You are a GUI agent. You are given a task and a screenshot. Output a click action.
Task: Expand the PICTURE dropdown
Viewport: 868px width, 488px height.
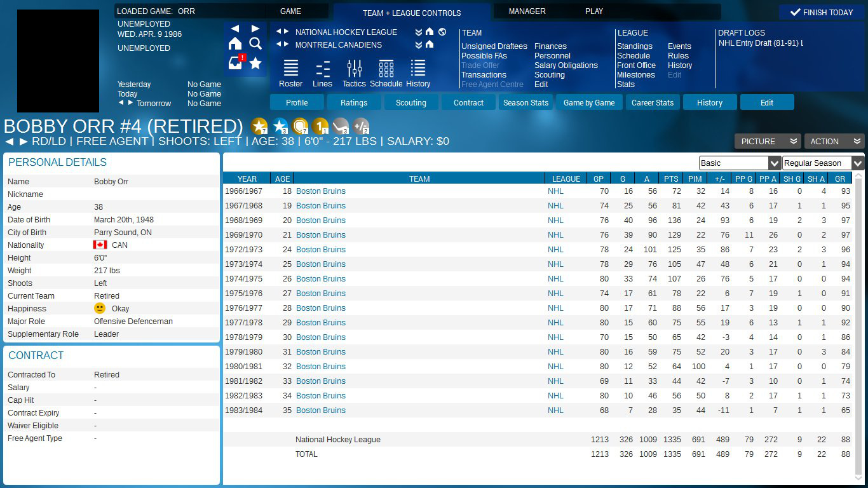tap(768, 141)
